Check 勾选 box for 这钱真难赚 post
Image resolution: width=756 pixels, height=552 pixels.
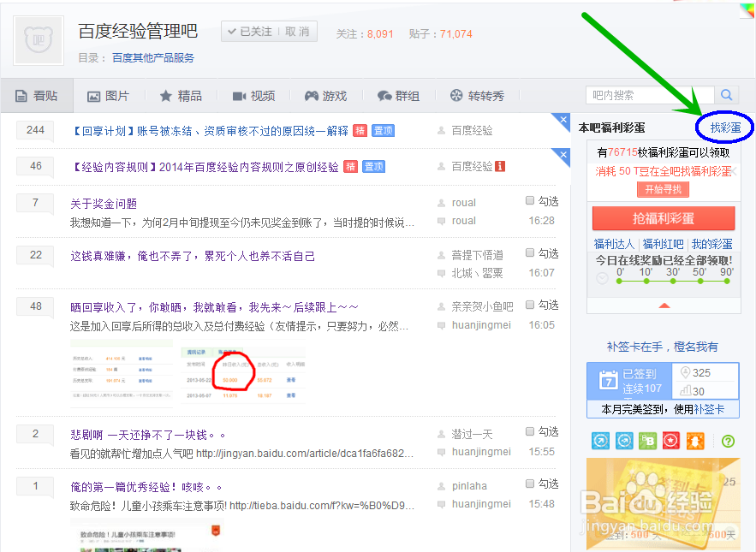pyautogui.click(x=530, y=252)
